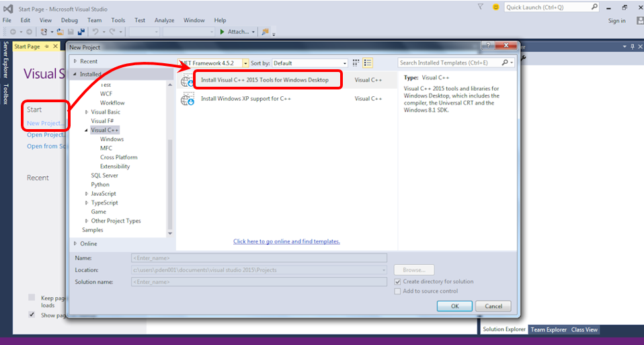This screenshot has width=644, height=345.
Task: Collapse the Installed section
Action: [x=75, y=75]
